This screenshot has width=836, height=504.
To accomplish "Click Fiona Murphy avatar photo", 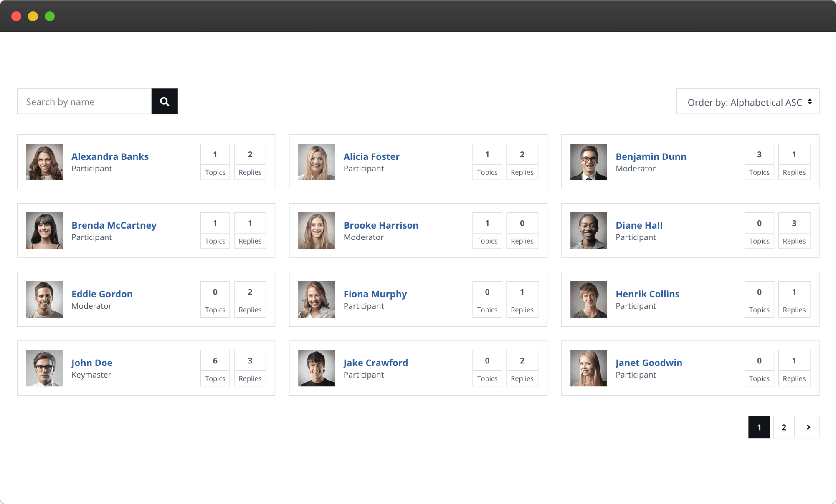I will (x=317, y=300).
